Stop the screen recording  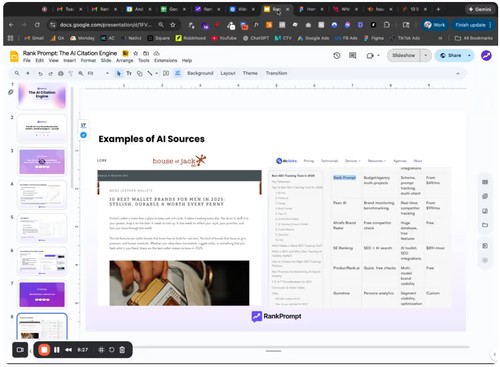point(44,350)
